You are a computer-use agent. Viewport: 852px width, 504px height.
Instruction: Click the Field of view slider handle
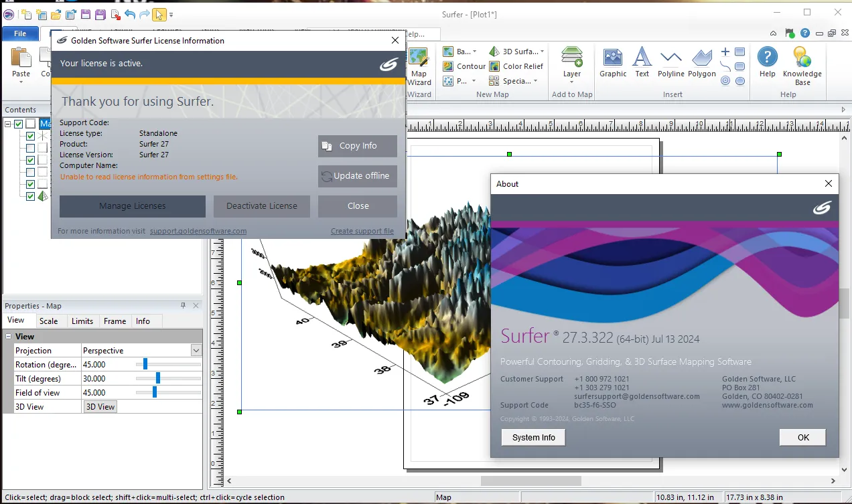[x=155, y=392]
